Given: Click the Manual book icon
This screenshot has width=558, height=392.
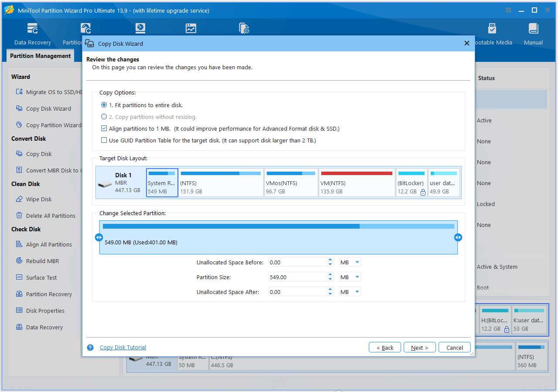Looking at the screenshot, I should tap(533, 29).
